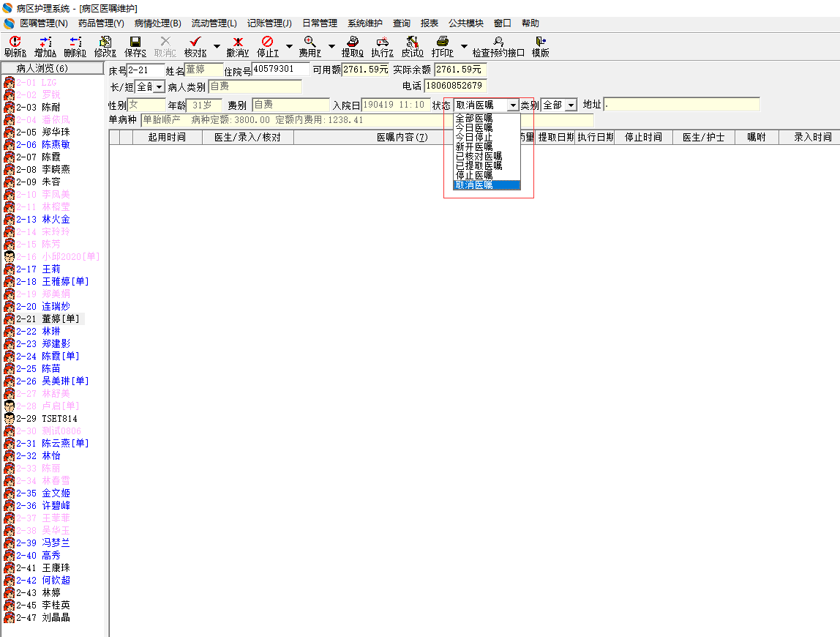Select 今日停止 in status list
Image resolution: width=840 pixels, height=637 pixels.
[x=487, y=137]
